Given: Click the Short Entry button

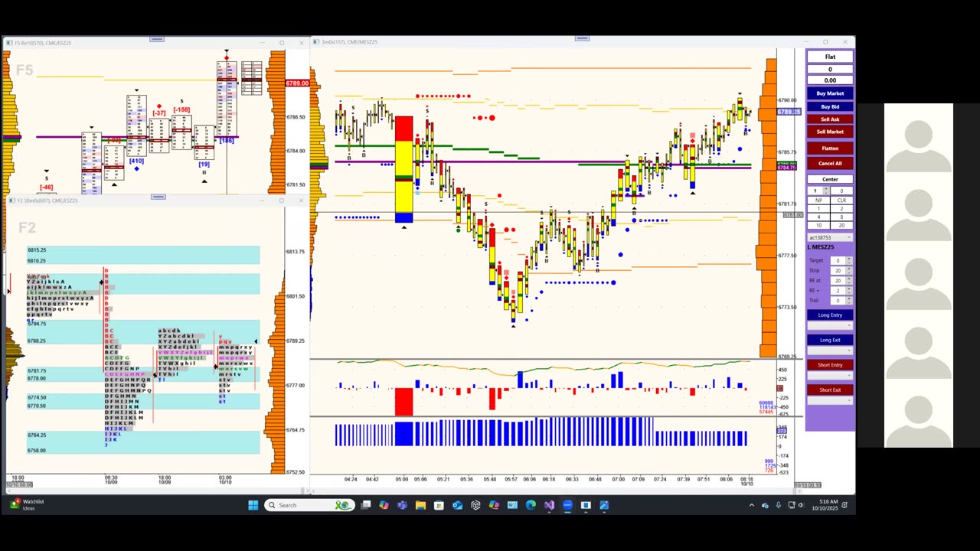Looking at the screenshot, I should click(x=830, y=365).
